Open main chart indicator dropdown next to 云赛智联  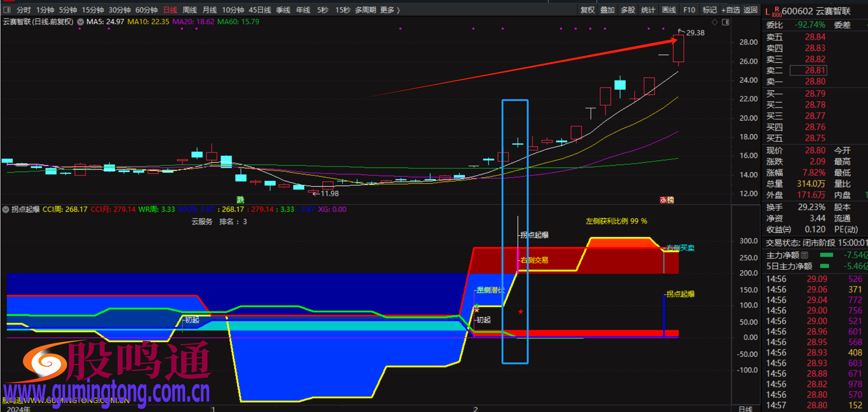[x=80, y=22]
